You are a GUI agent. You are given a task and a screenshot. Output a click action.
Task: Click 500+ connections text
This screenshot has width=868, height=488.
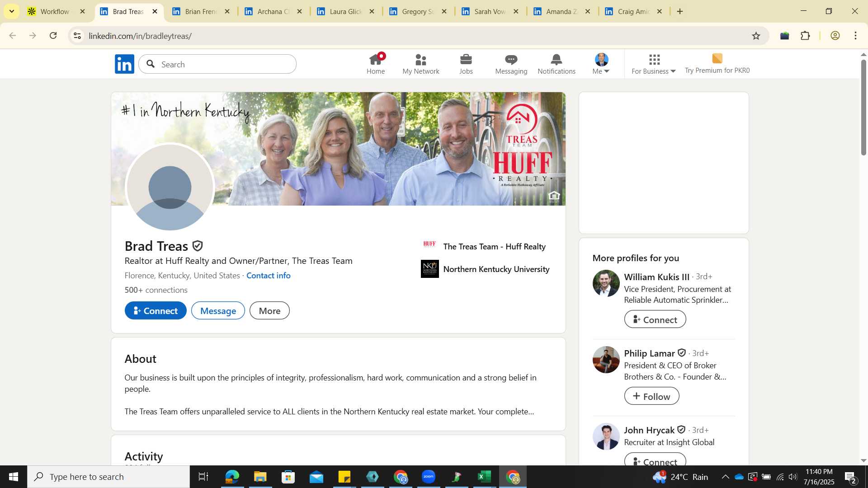pyautogui.click(x=156, y=290)
